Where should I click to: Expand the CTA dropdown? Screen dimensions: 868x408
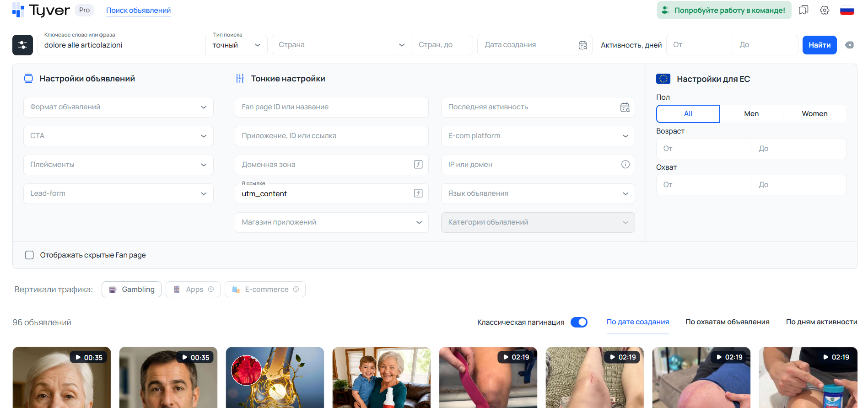(x=119, y=136)
